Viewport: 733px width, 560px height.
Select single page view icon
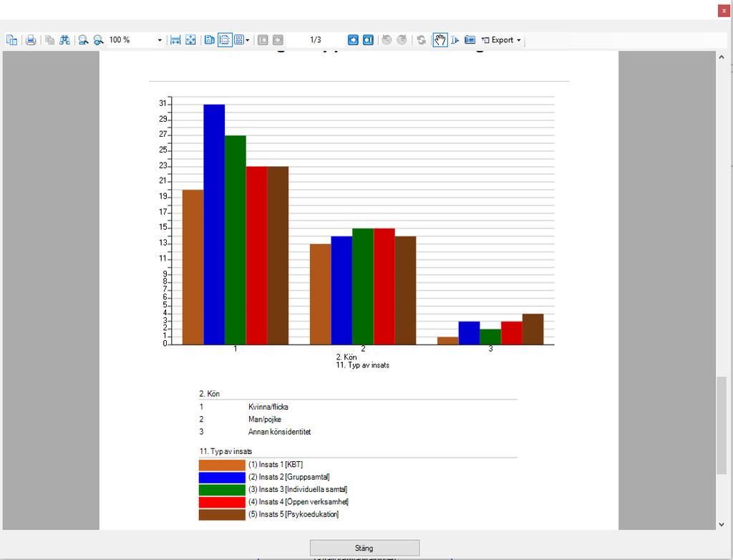pyautogui.click(x=210, y=40)
